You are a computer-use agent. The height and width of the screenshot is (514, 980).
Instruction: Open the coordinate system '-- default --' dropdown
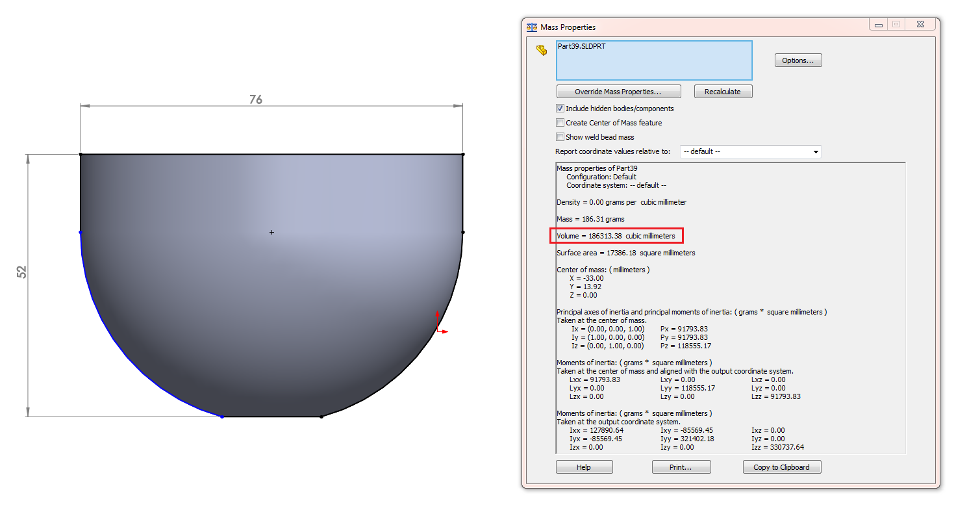pyautogui.click(x=750, y=151)
